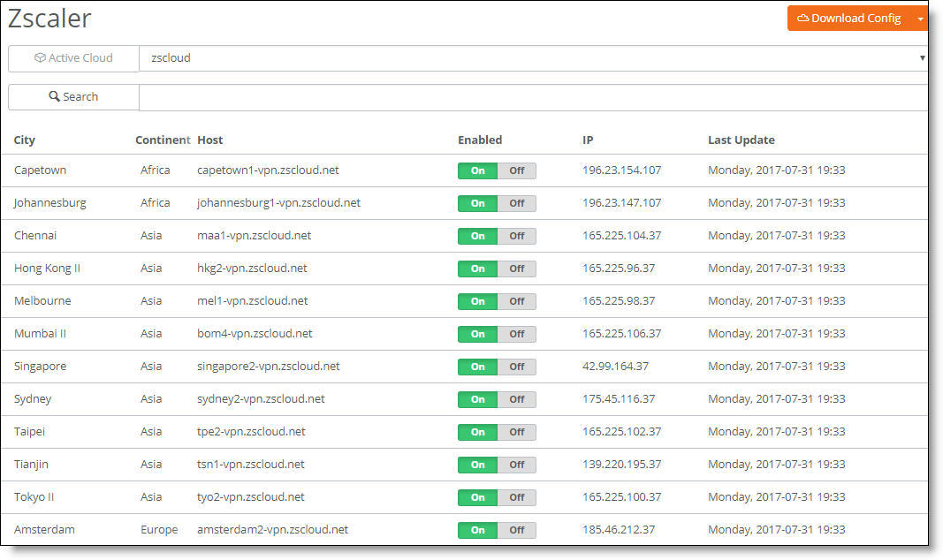Turn Off the Tianjin node
This screenshot has height=560, width=943.
[517, 465]
